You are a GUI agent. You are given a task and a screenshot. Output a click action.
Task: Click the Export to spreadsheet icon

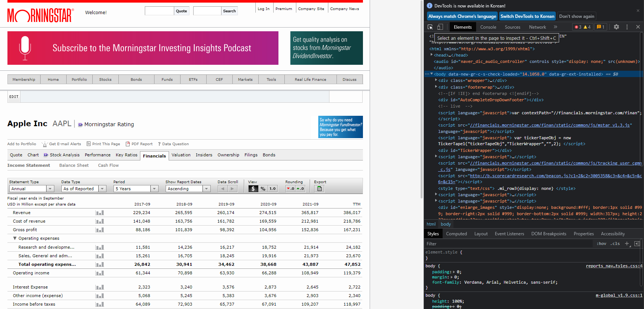pos(319,189)
